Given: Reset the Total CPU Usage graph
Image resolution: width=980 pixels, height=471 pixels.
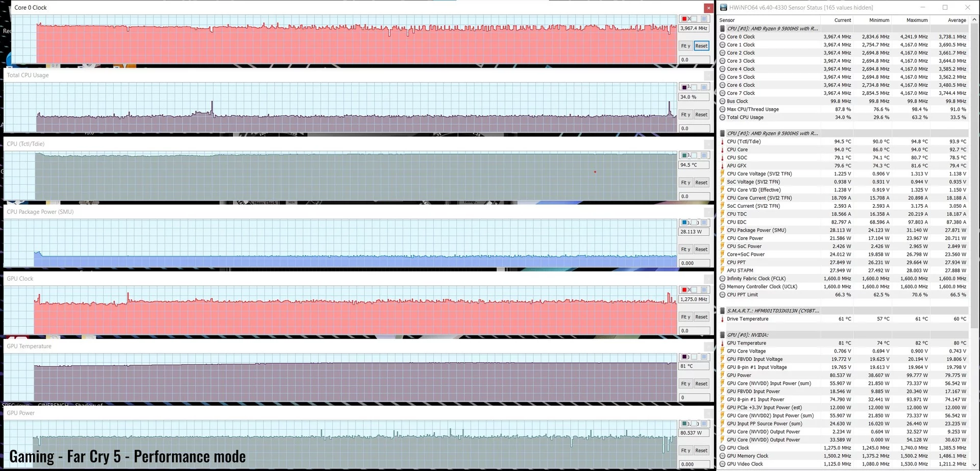Looking at the screenshot, I should tap(701, 115).
